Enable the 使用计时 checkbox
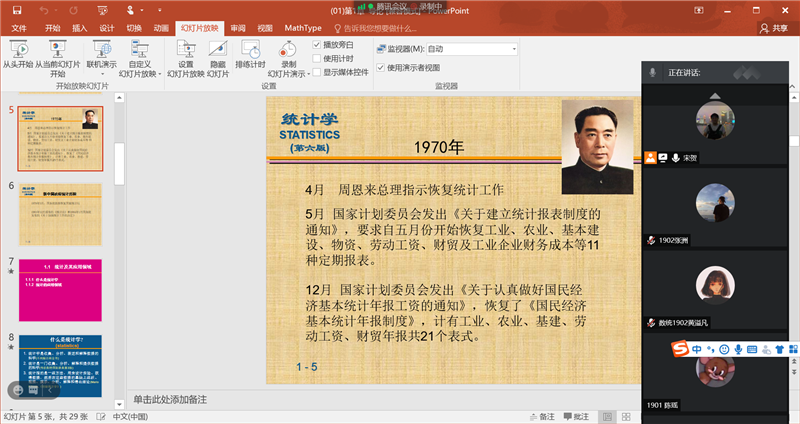 (317, 59)
